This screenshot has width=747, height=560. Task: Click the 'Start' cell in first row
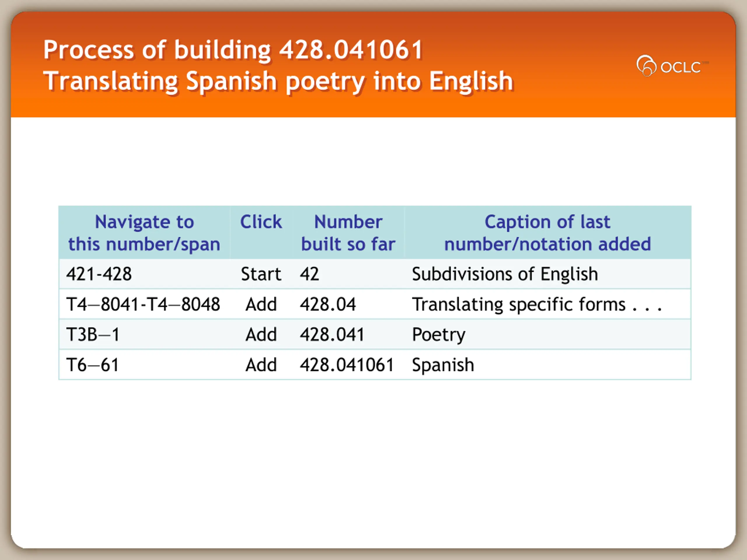pos(261,274)
